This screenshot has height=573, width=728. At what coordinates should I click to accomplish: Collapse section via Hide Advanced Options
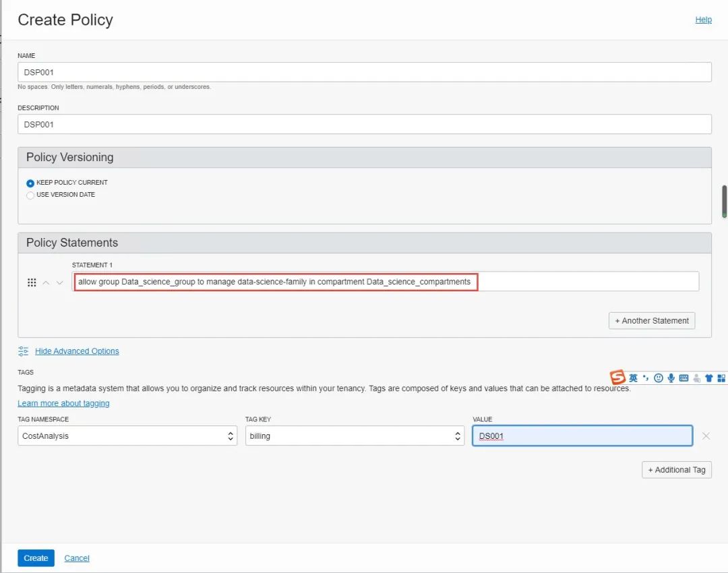[77, 351]
